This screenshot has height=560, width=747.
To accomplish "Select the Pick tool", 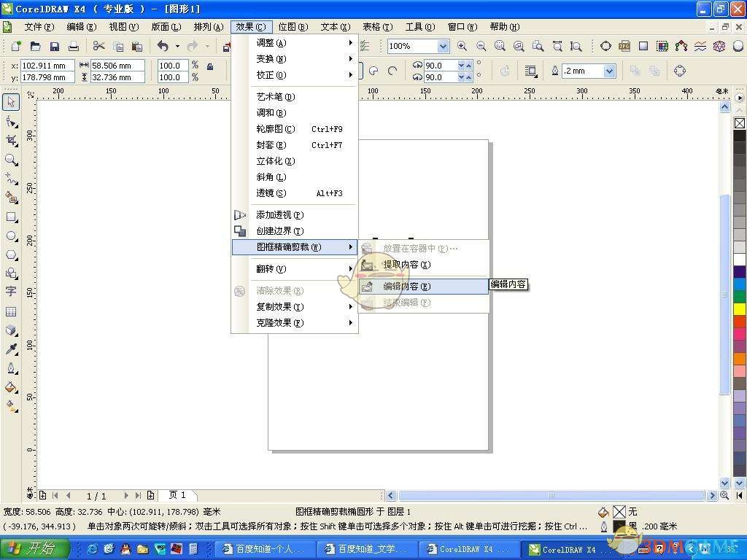I will pyautogui.click(x=11, y=103).
